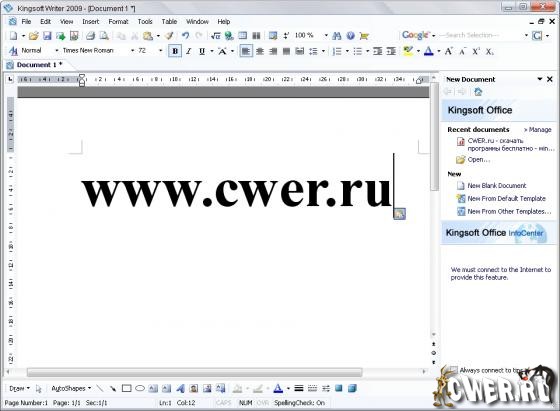
Task: Click the Print icon in toolbar
Action: (91, 36)
